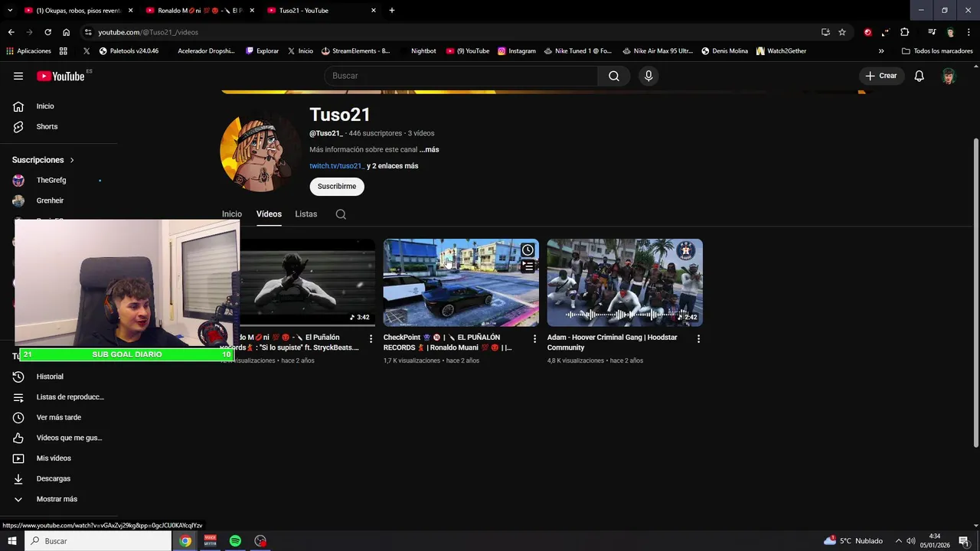Viewport: 980px width, 551px height.
Task: Close the Tuso21 - YouTube tab
Action: [374, 11]
